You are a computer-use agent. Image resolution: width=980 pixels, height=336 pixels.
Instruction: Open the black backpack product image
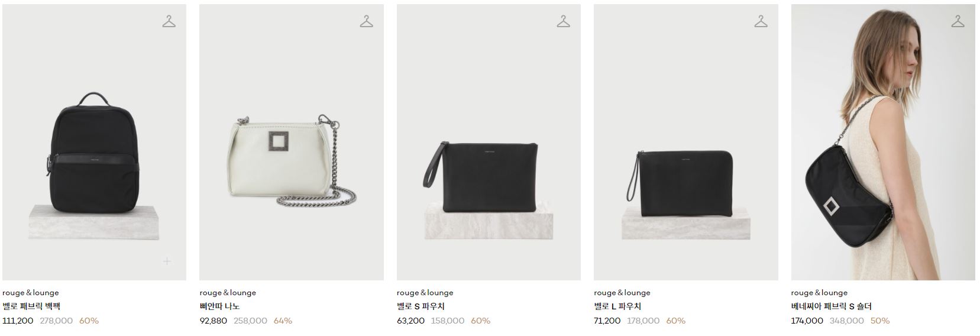[94, 142]
